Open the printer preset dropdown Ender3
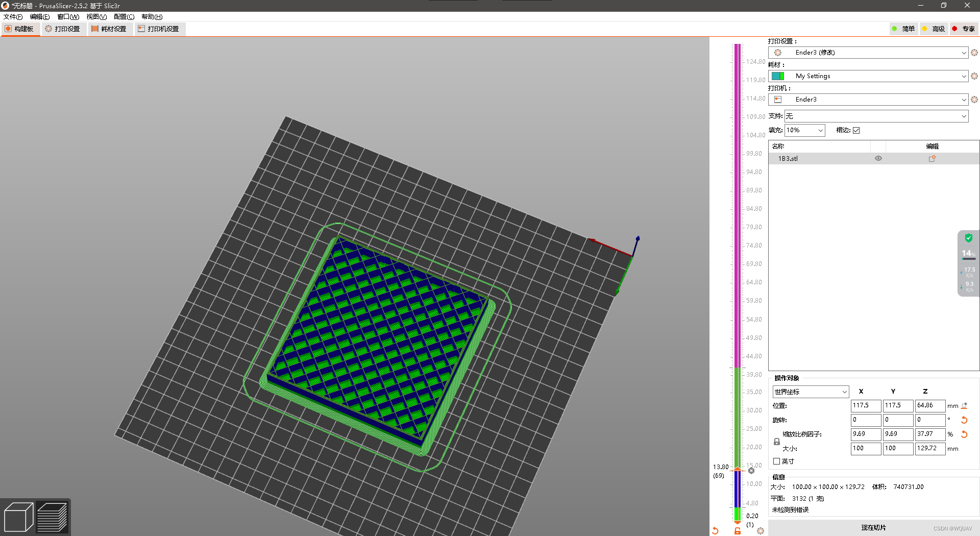 click(x=868, y=100)
